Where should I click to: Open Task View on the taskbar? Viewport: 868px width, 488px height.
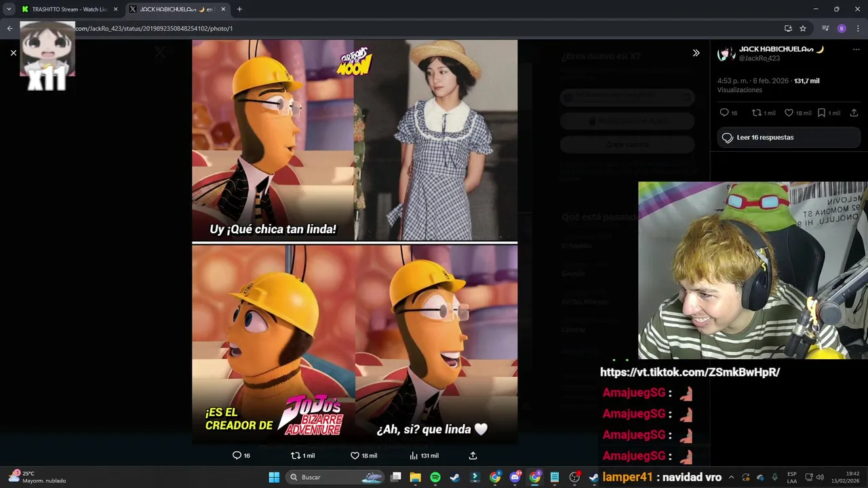click(x=396, y=477)
